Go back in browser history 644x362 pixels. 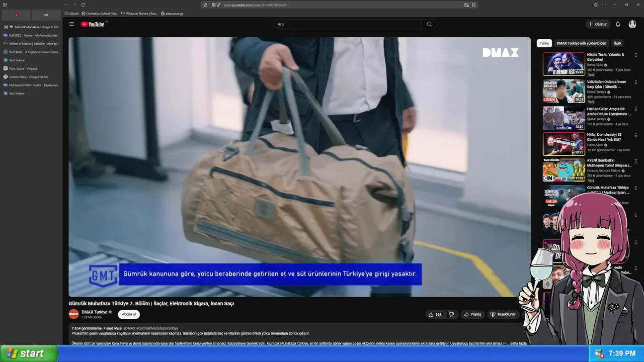[66, 5]
